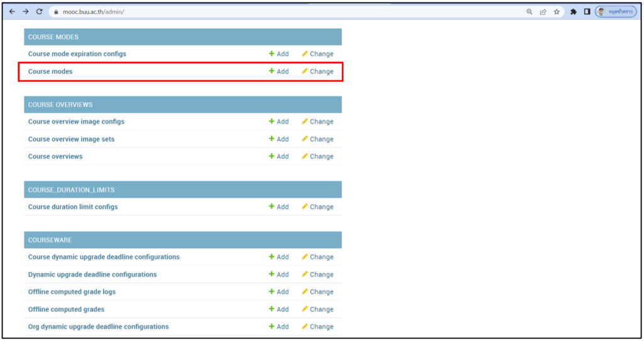Toggle the browser side panel icon
Image resolution: width=644 pixels, height=341 pixels.
(587, 11)
